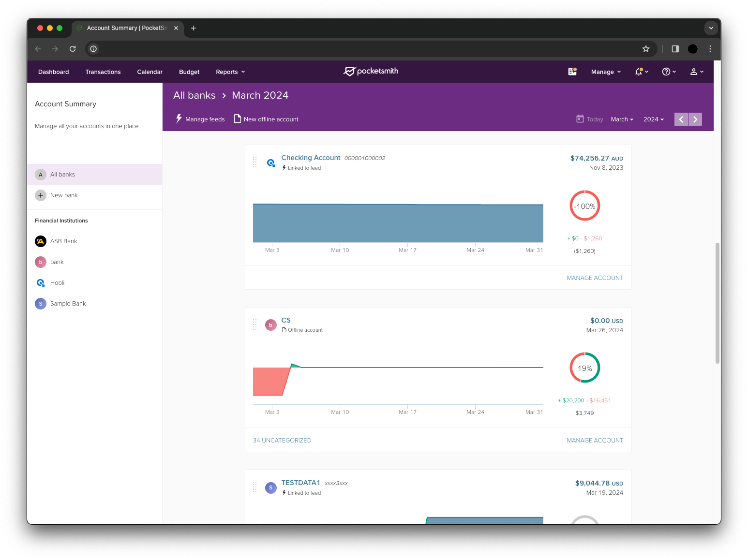Viewport: 748px width, 560px height.
Task: Select ASB Bank in Financial Institutions
Action: 63,241
